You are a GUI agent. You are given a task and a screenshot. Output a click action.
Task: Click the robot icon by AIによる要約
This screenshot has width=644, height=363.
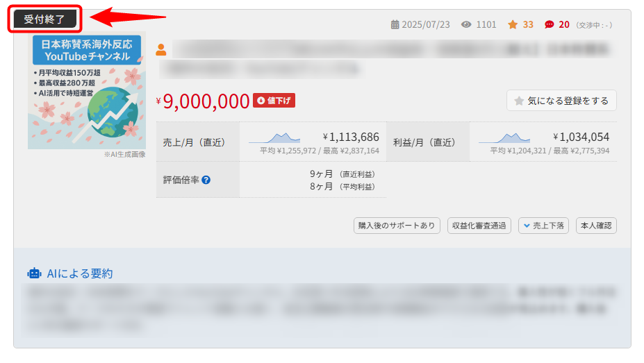34,273
